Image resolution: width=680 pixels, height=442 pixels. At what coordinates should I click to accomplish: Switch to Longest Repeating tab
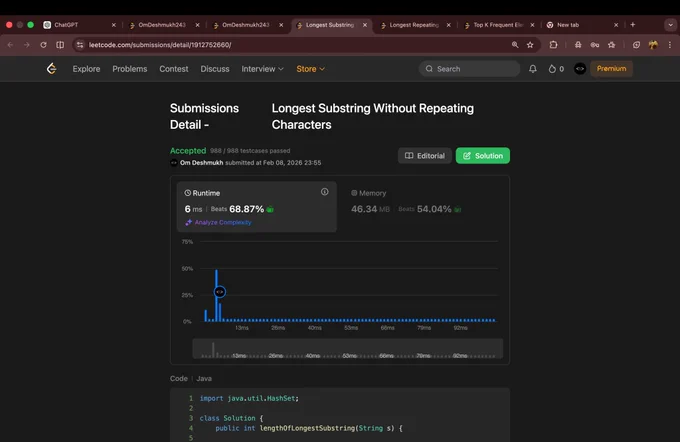pyautogui.click(x=415, y=25)
